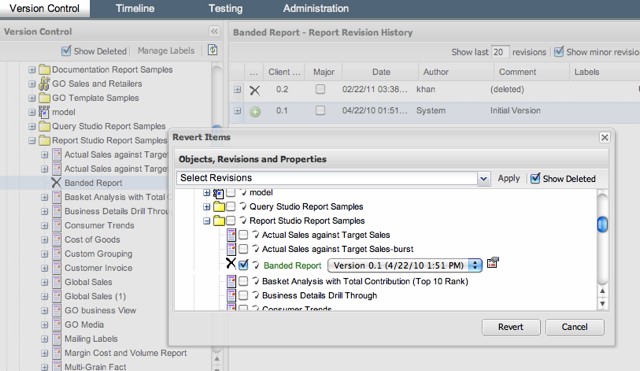
Task: Open the Administration tab
Action: 316,9
